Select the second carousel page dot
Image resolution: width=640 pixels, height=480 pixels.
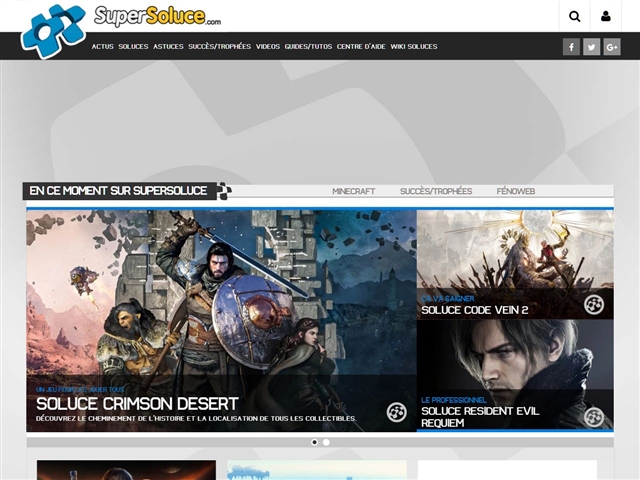pos(326,442)
